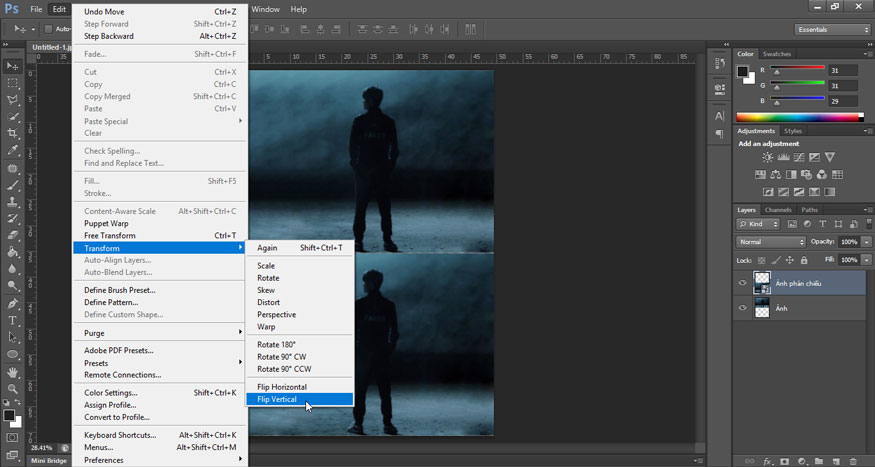
Task: Select the Move tool in the toolbox
Action: 12,66
